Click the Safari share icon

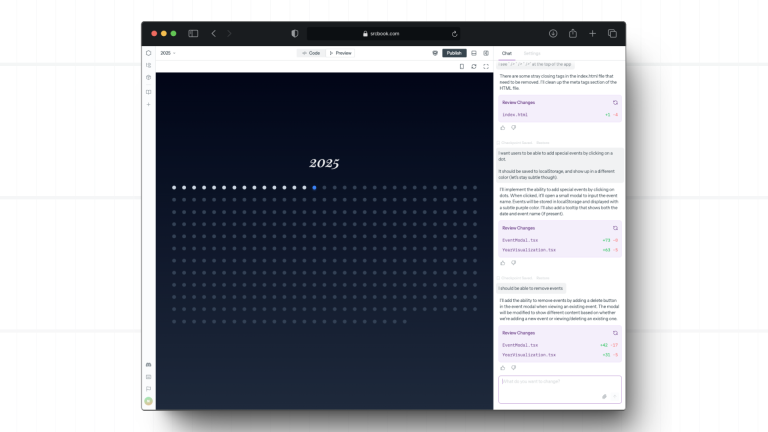(x=573, y=33)
